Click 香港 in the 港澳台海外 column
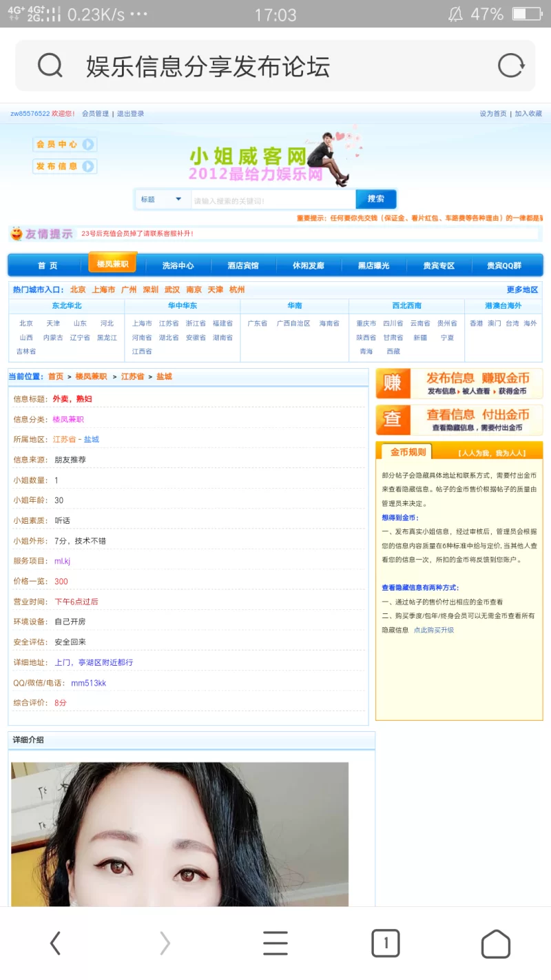The width and height of the screenshot is (551, 980). click(x=477, y=323)
